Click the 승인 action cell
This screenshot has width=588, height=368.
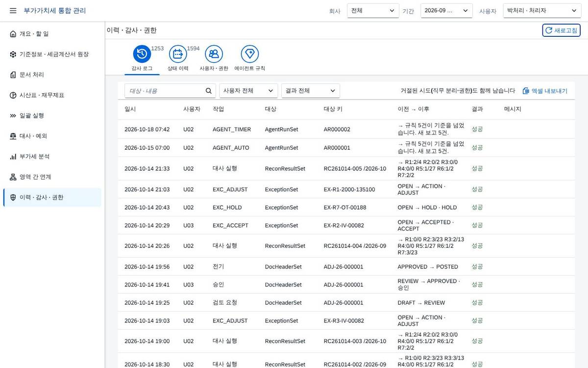point(219,285)
